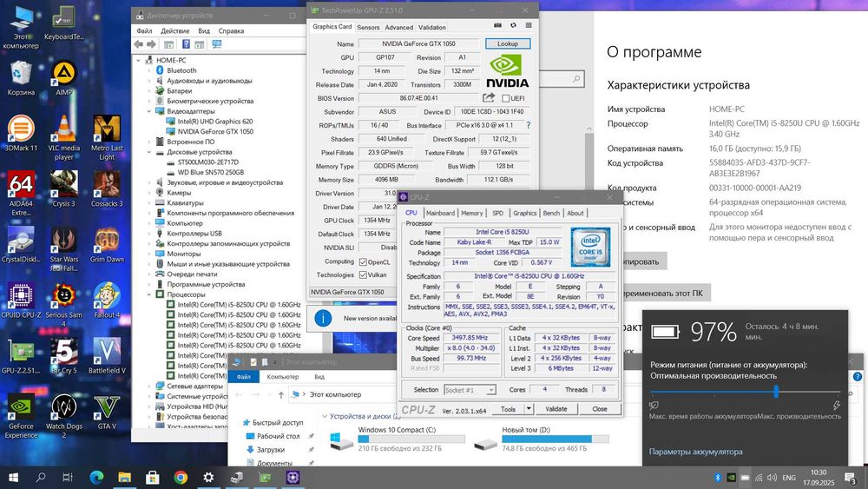The image size is (868, 489).
Task: Collapse the Устройства и диски section in Explorer
Action: [325, 416]
